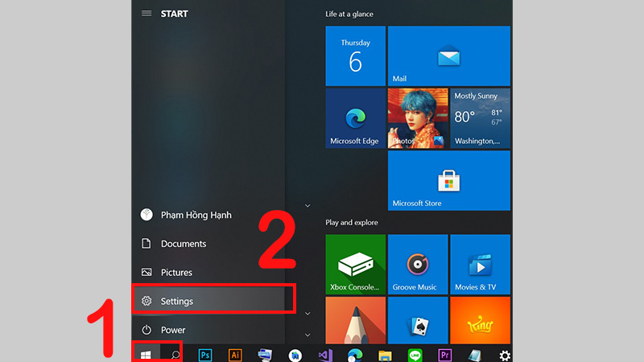Open Pictures from the Start menu
The height and width of the screenshot is (362, 644).
coord(208,272)
